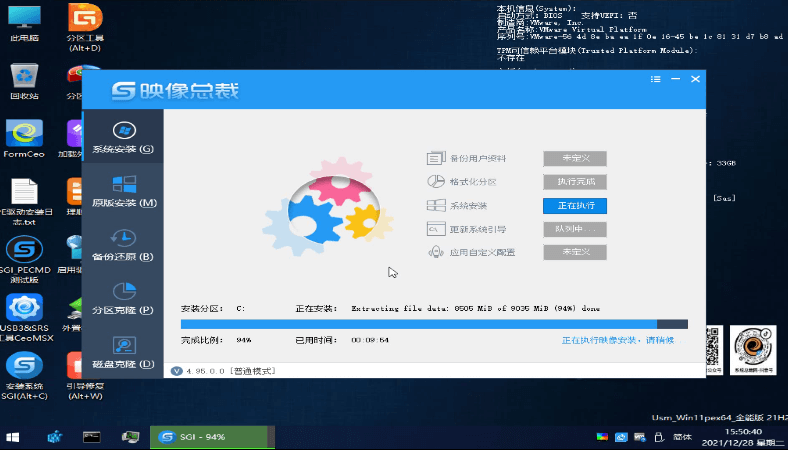
Task: Open PE驱动安装日志.txt desktop file
Action: tap(24, 201)
